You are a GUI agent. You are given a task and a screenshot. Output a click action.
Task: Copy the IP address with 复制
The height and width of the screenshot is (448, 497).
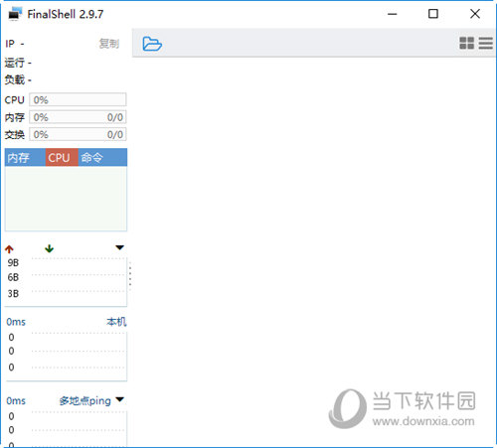click(109, 44)
